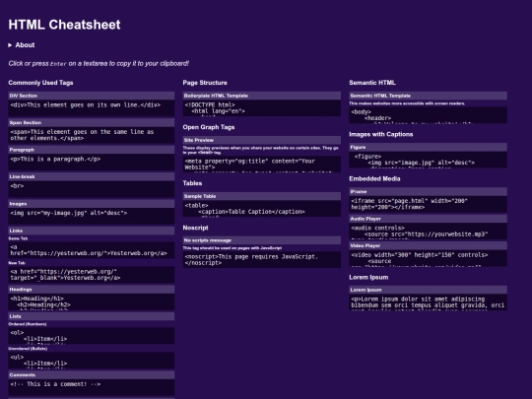Copy the Figure code textarea

429,160
